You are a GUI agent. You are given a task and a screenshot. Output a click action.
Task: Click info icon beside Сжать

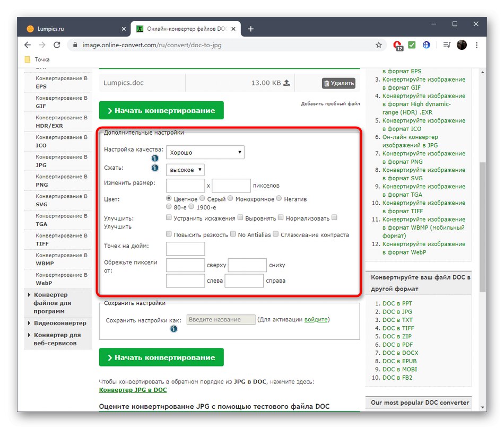155,168
